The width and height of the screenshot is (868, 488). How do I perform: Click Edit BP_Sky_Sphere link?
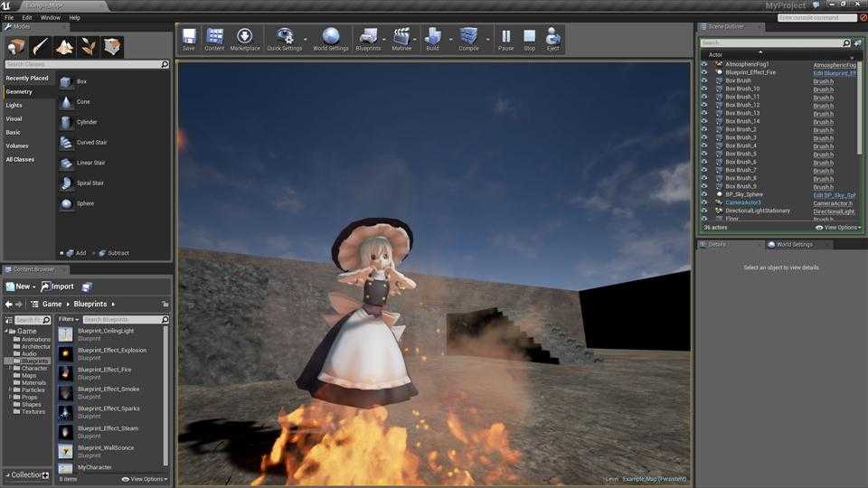pyautogui.click(x=835, y=195)
